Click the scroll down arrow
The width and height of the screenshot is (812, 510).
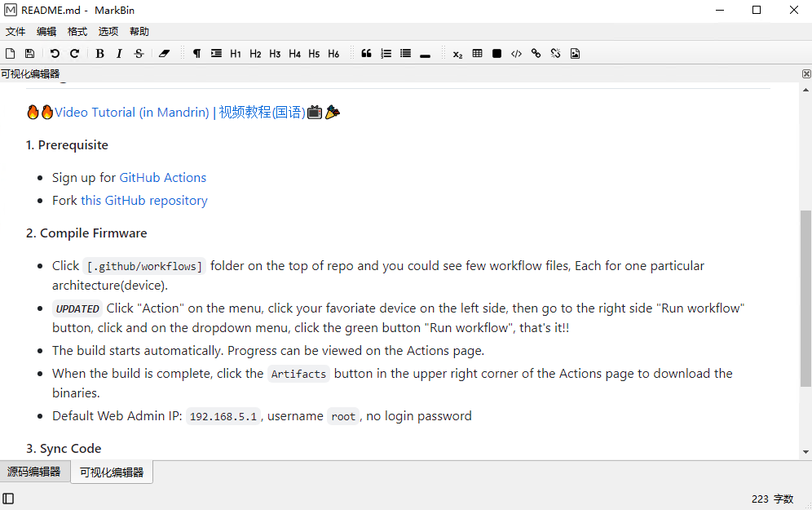[x=805, y=452]
